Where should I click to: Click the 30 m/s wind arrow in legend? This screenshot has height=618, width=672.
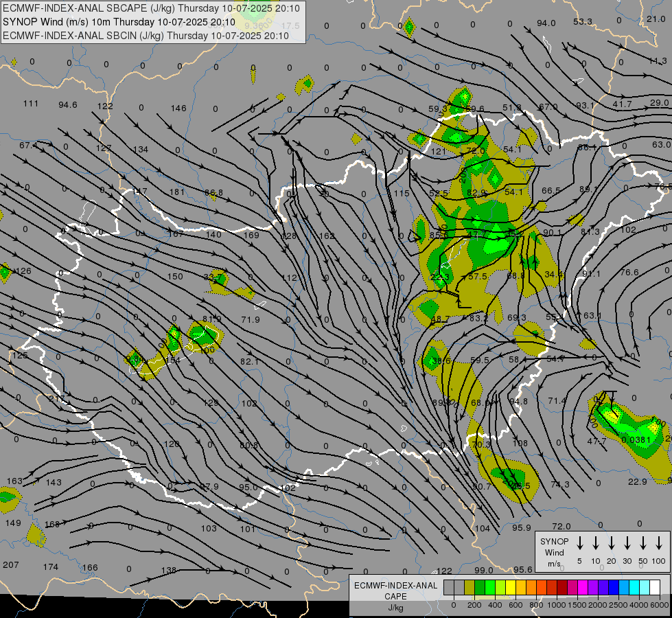click(627, 543)
